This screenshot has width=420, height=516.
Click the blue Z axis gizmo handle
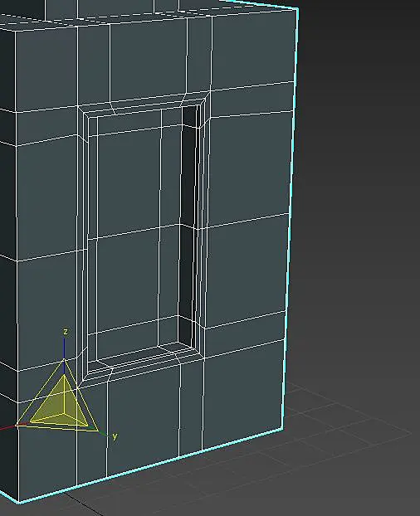(x=64, y=348)
